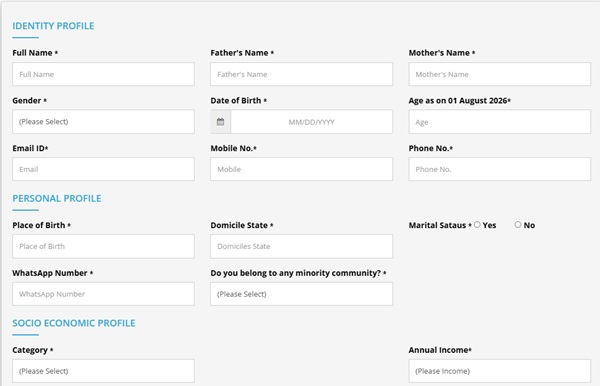The height and width of the screenshot is (386, 600).
Task: Click the Phone No. input field
Action: [500, 169]
